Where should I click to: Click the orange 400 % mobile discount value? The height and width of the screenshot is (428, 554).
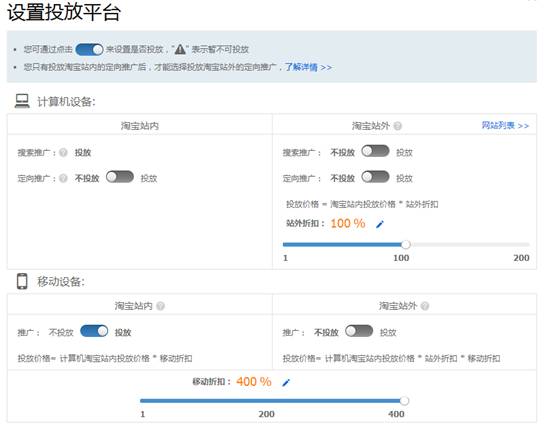[x=254, y=382]
